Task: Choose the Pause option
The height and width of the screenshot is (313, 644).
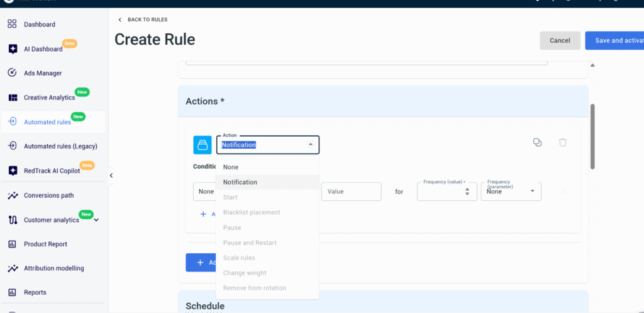Action: (267, 227)
